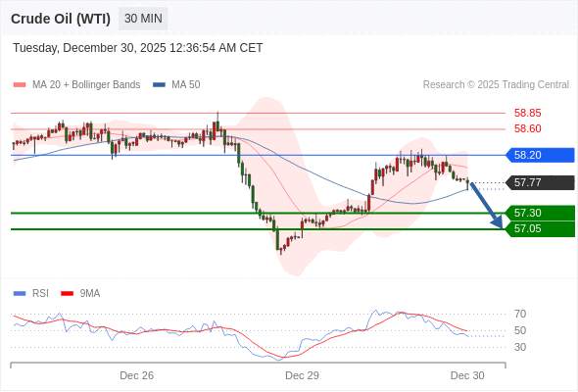Click the black 57.77 current price tag

540,182
